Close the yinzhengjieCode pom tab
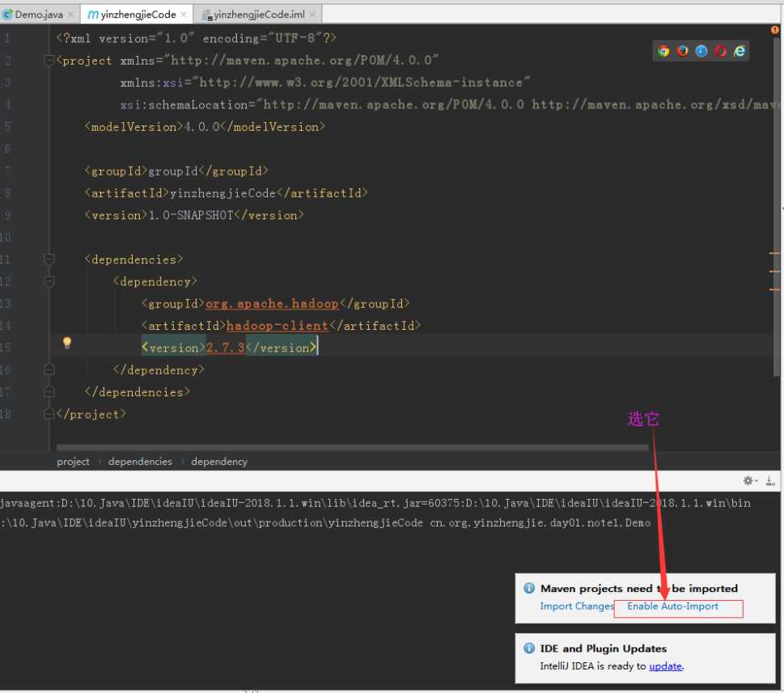 pos(184,15)
